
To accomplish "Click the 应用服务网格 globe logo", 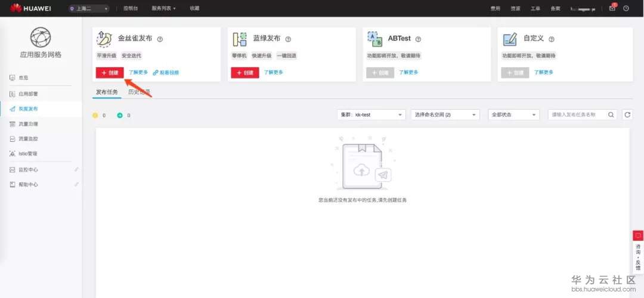I will [x=41, y=38].
